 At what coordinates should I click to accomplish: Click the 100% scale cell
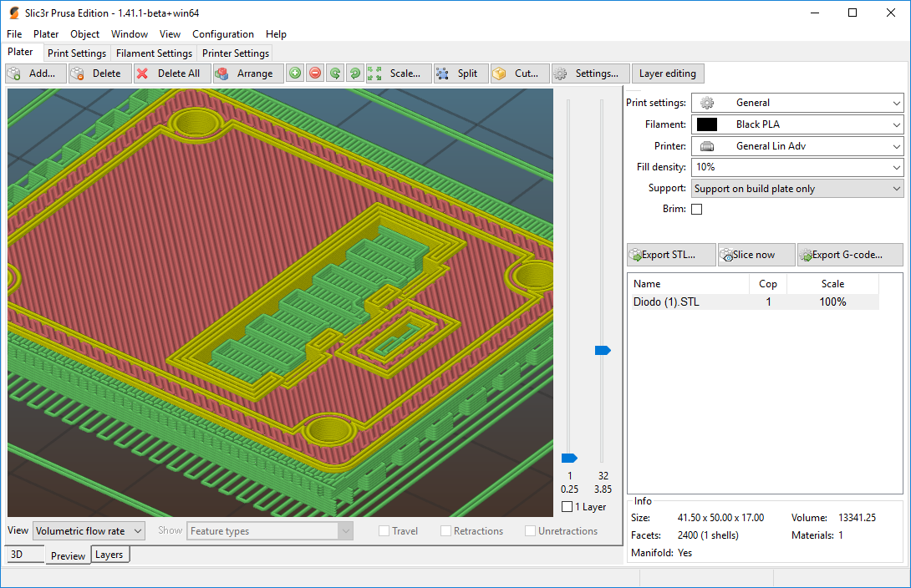(x=832, y=302)
